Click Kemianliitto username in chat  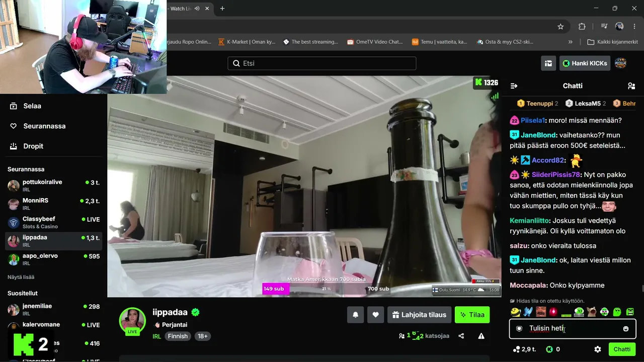[530, 221]
